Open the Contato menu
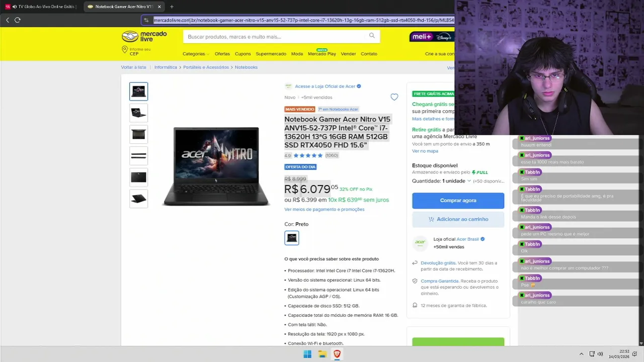Screen dimensions: 644x362 [369, 54]
